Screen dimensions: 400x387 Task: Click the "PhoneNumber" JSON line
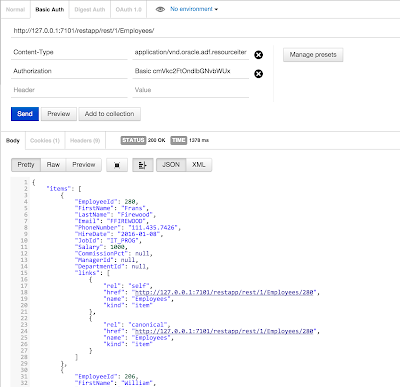(128, 228)
